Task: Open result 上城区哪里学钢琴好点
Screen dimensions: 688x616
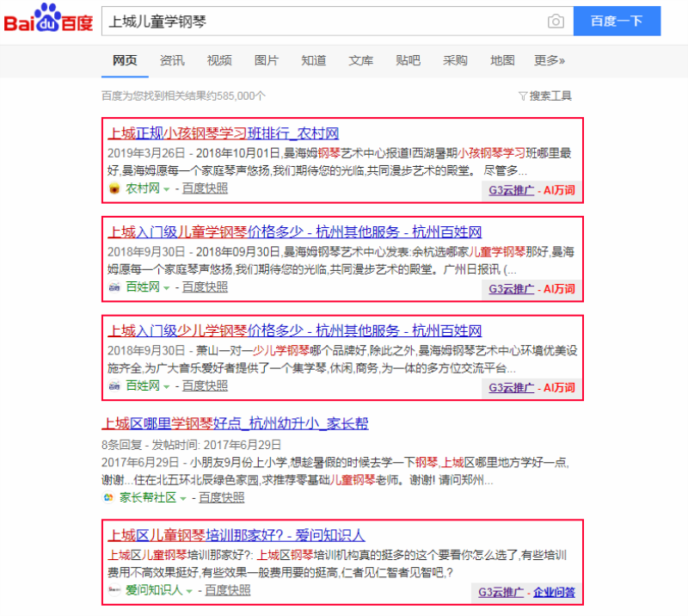Action: 235,423
